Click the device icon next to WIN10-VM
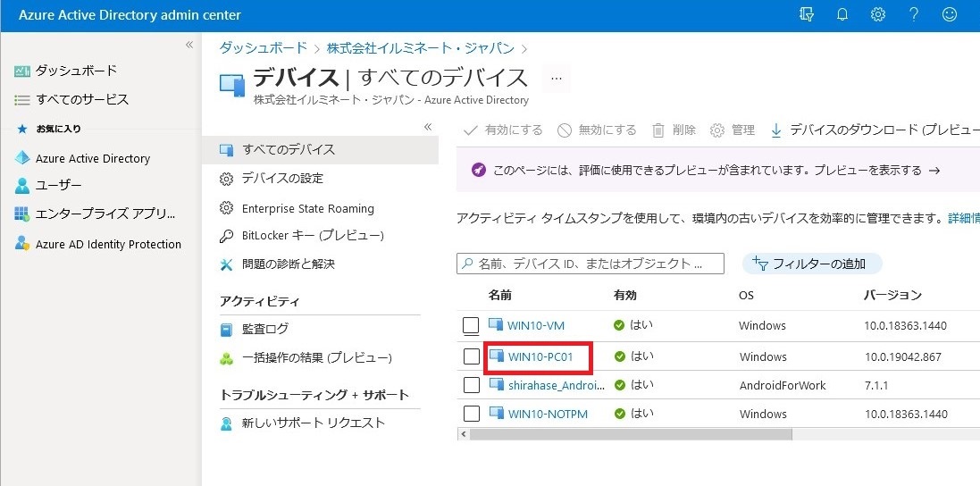The height and width of the screenshot is (486, 980). point(496,325)
